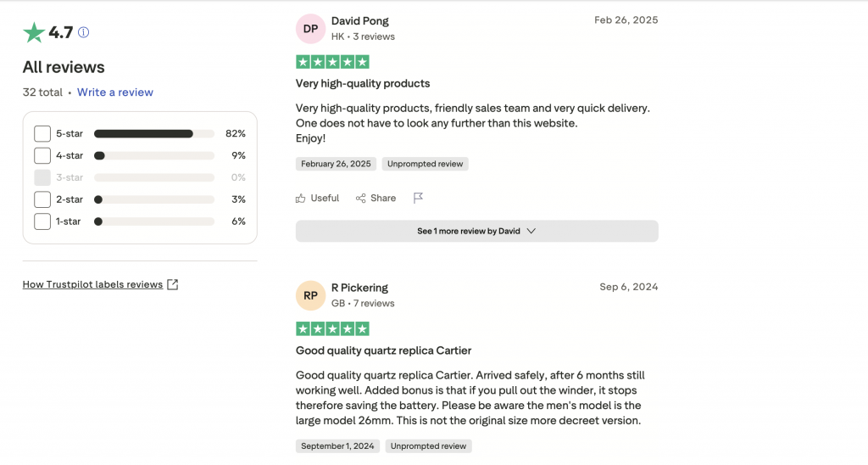
Task: Tick the 2-star filter checkbox
Action: coord(42,199)
